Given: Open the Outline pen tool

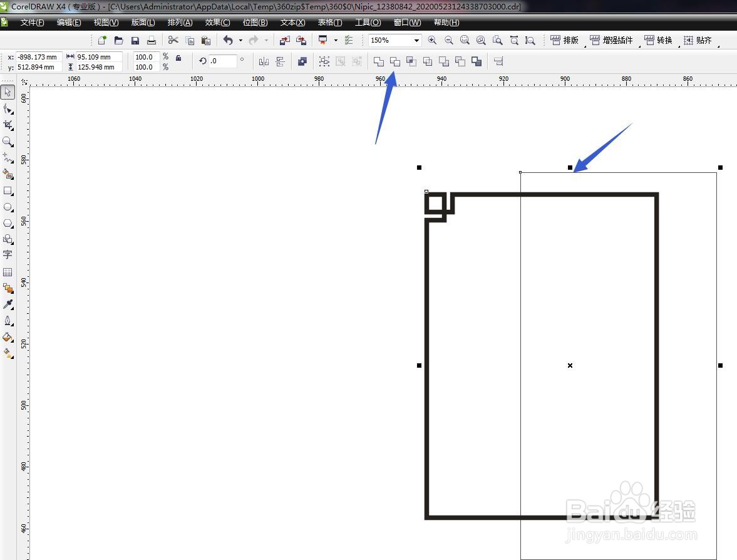Looking at the screenshot, I should click(x=8, y=321).
